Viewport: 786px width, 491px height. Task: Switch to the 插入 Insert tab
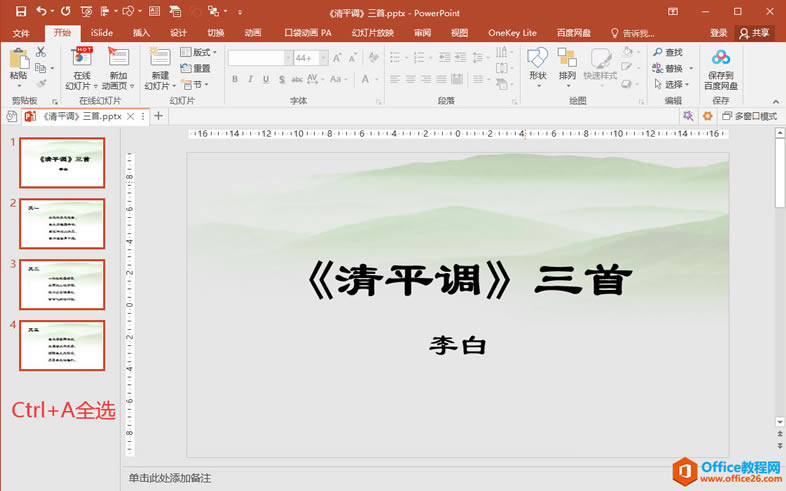[141, 33]
